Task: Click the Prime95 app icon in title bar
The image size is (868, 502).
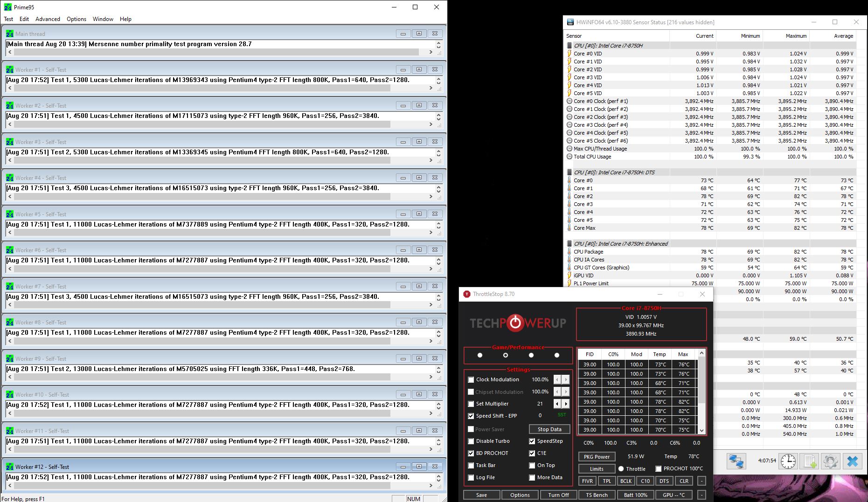Action: [7, 7]
